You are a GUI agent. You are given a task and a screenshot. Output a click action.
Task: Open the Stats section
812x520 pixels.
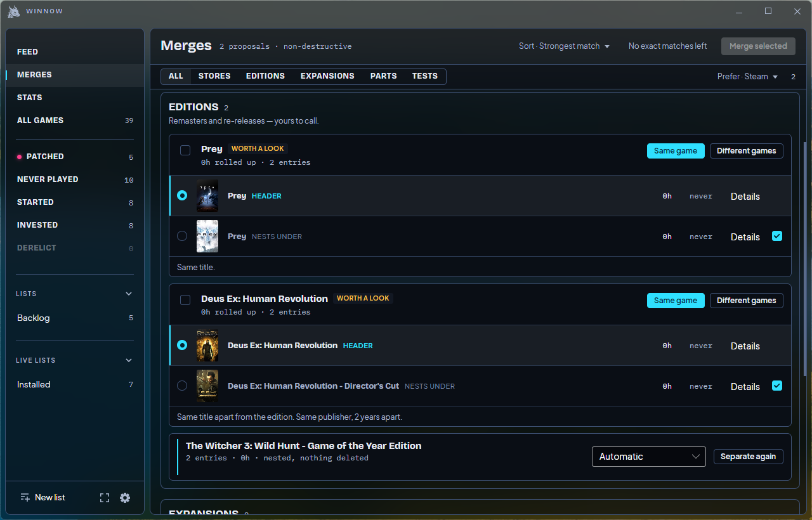(75, 98)
